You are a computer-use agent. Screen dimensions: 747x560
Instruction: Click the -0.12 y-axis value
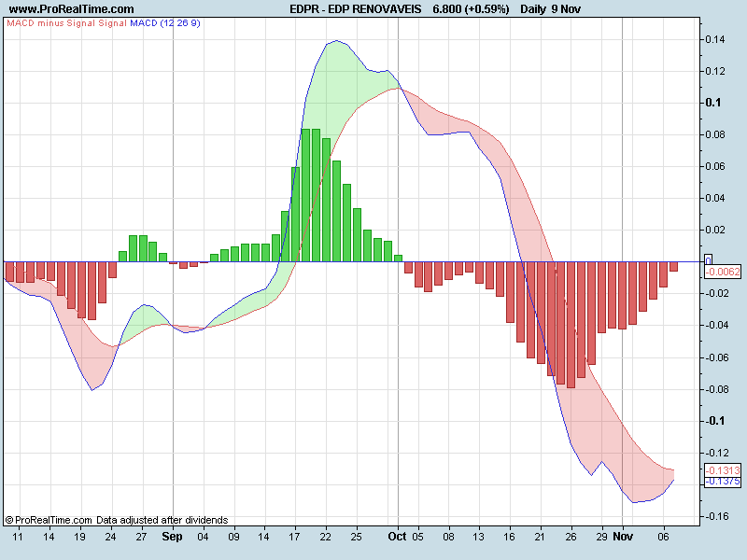coord(716,453)
